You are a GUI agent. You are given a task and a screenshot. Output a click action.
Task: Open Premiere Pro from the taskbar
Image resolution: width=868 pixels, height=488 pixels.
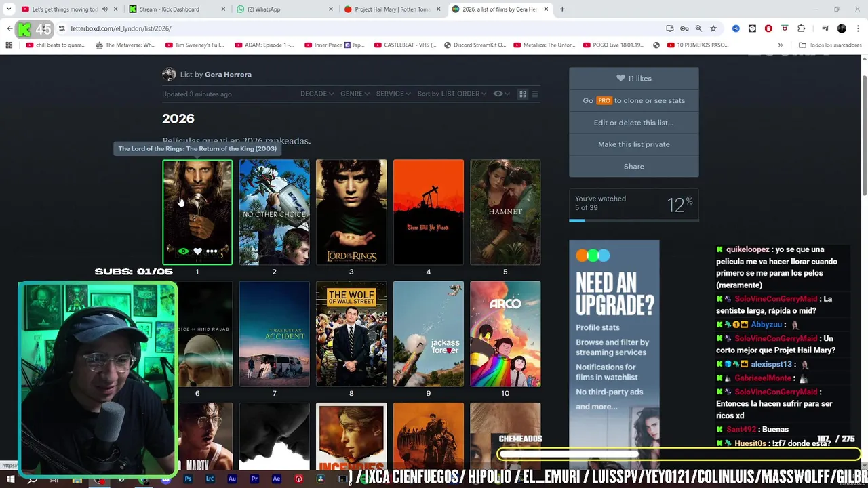[254, 479]
